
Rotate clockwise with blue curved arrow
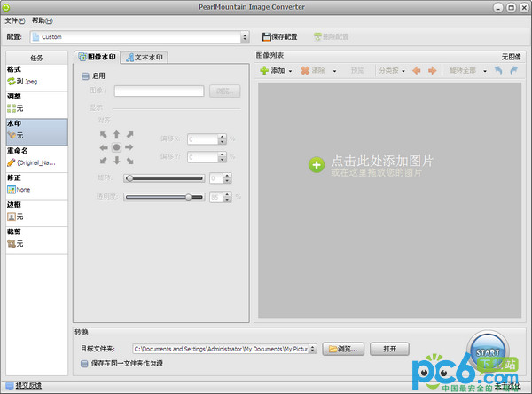513,70
